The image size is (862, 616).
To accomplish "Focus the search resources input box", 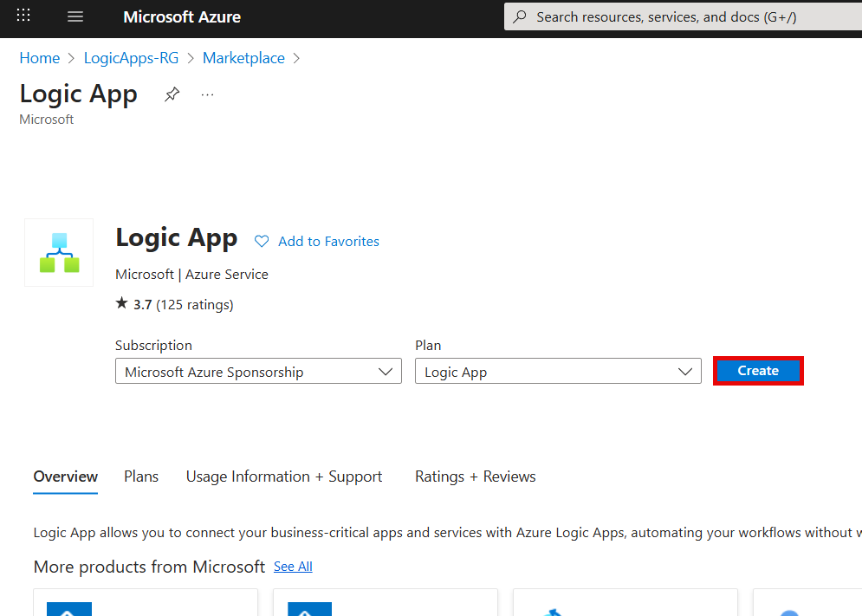I will click(683, 17).
